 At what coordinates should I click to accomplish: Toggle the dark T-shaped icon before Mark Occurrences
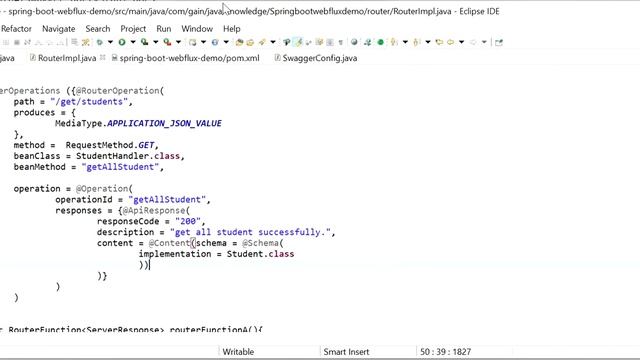pos(287,42)
